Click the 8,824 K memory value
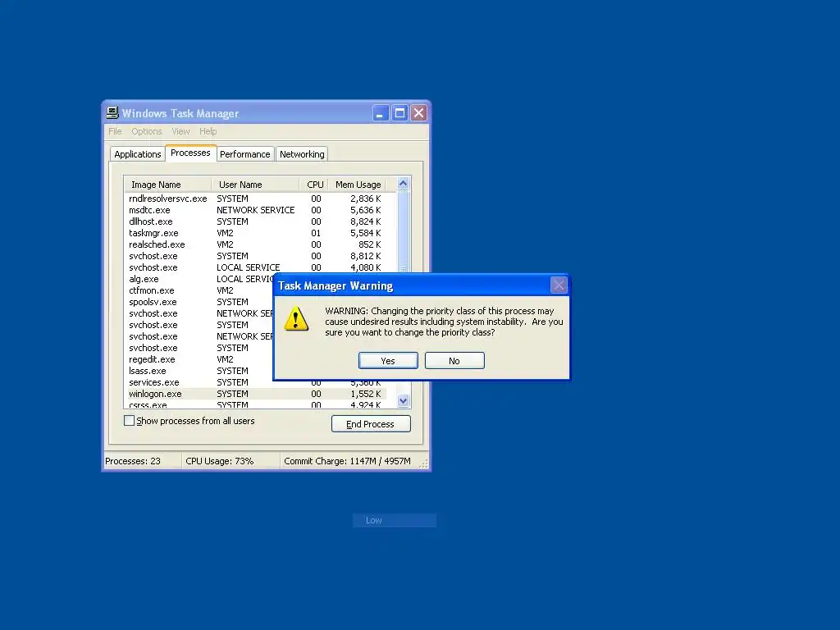This screenshot has height=630, width=840. tap(365, 221)
